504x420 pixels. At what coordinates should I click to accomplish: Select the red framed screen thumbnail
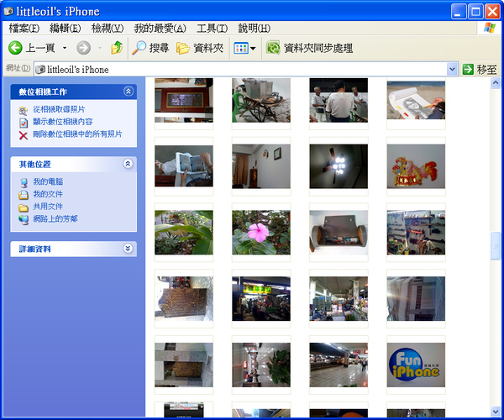pyautogui.click(x=183, y=100)
